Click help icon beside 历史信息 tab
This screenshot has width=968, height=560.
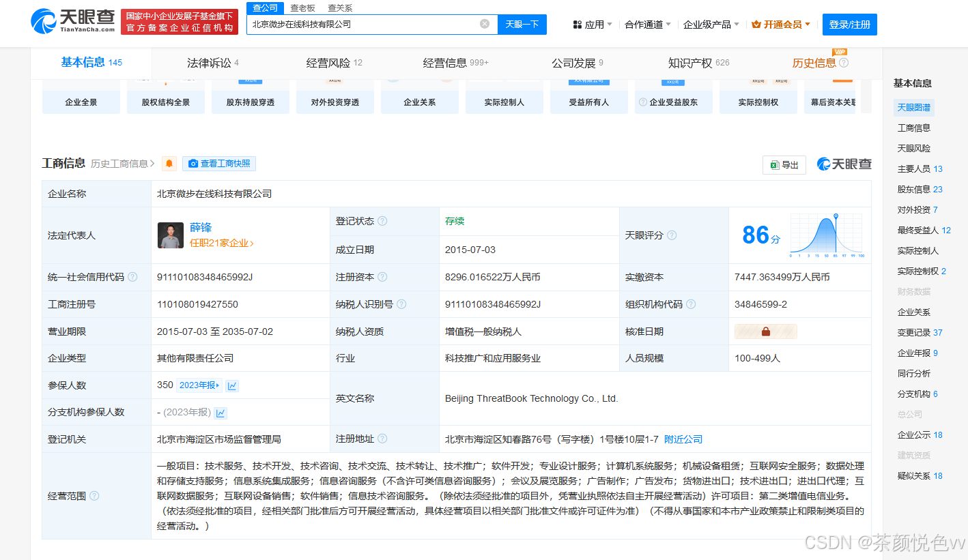point(844,63)
